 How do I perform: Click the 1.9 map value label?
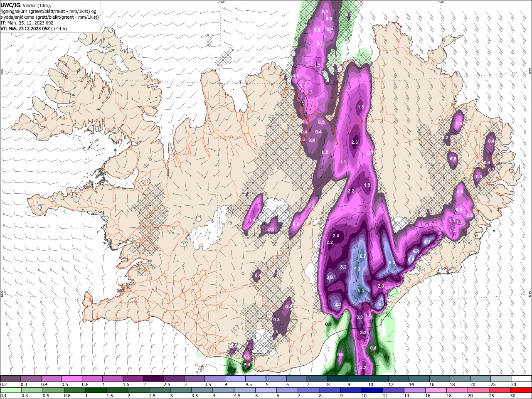click(x=367, y=185)
